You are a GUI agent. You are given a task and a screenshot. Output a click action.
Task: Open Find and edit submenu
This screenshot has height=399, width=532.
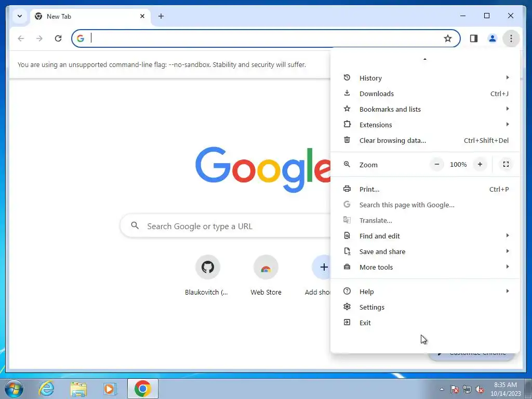point(425,236)
